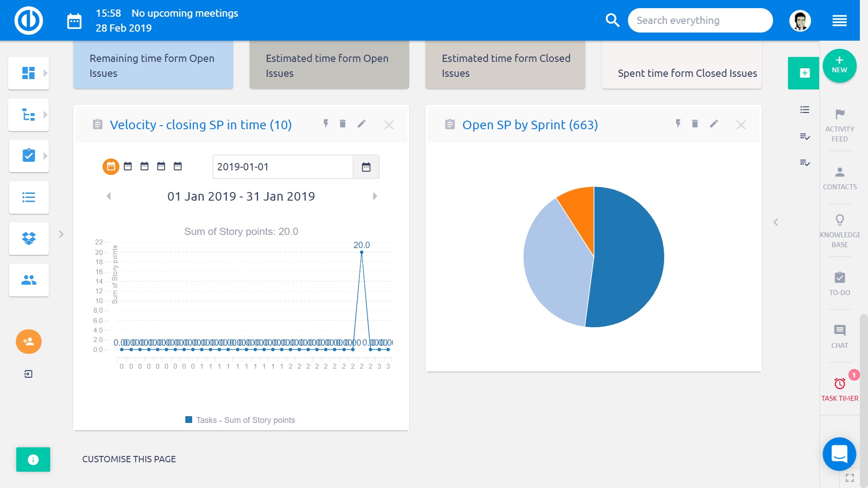The width and height of the screenshot is (868, 488).
Task: Click the orange slice of pie chart
Action: click(581, 208)
